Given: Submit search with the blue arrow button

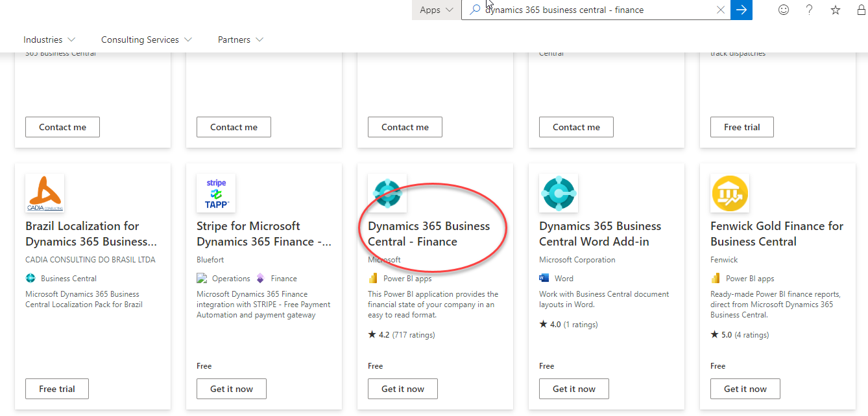Looking at the screenshot, I should pyautogui.click(x=741, y=10).
